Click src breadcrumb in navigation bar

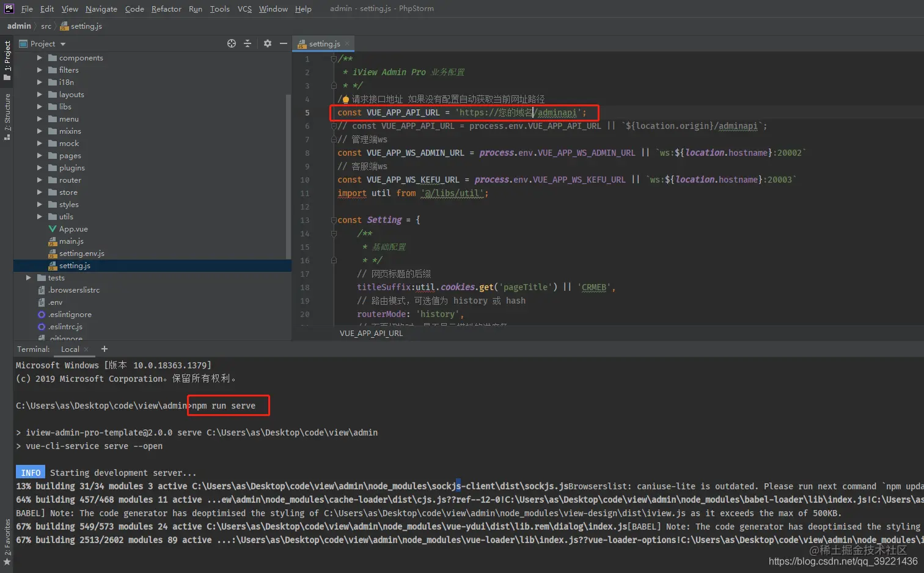pyautogui.click(x=46, y=26)
